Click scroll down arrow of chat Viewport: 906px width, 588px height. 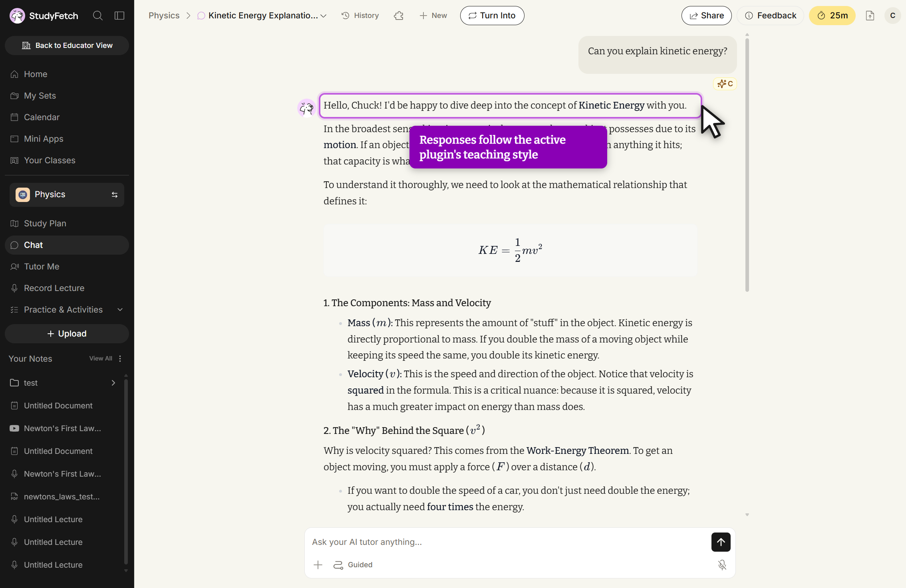pyautogui.click(x=747, y=515)
